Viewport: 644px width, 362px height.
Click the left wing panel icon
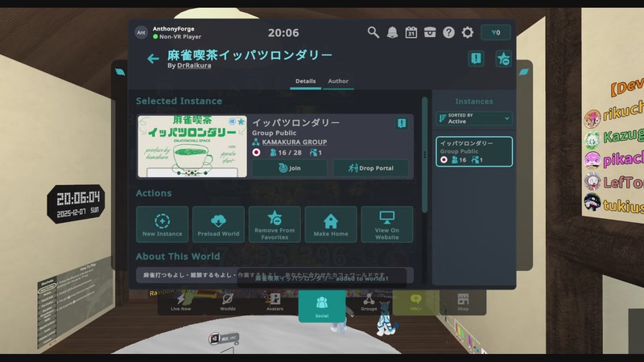point(120,72)
